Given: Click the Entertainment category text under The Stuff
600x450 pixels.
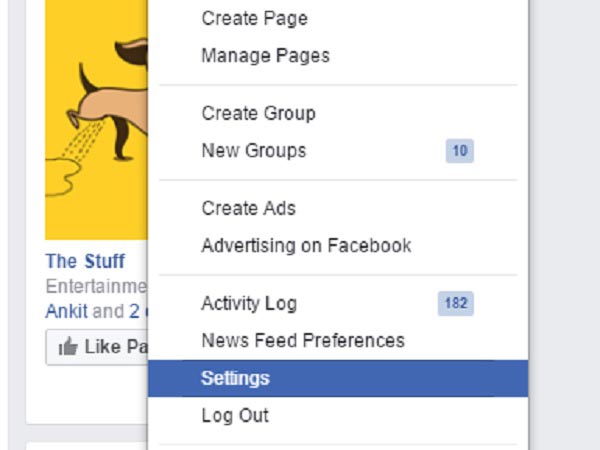Looking at the screenshot, I should click(x=96, y=286).
